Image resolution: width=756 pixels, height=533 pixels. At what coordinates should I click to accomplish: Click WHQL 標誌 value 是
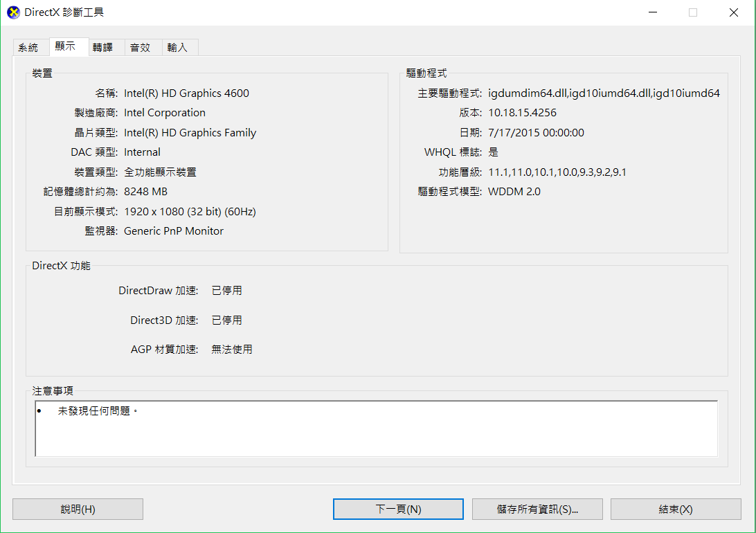coord(493,152)
